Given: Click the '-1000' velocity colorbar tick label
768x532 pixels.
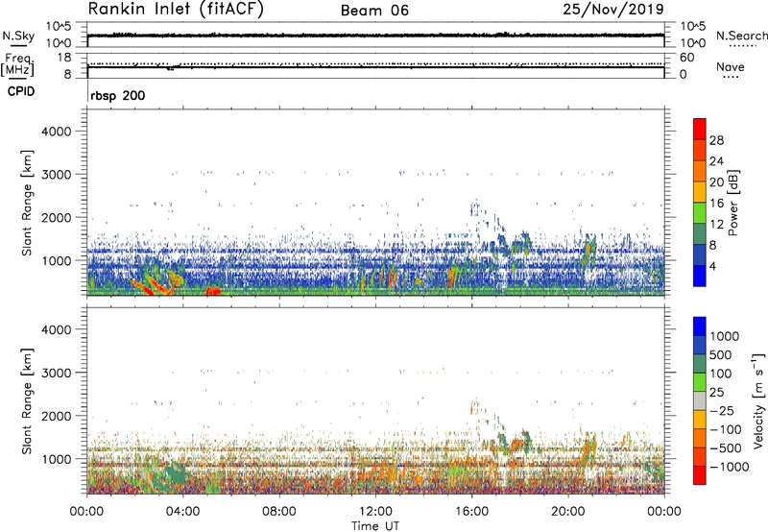Looking at the screenshot, I should [729, 467].
